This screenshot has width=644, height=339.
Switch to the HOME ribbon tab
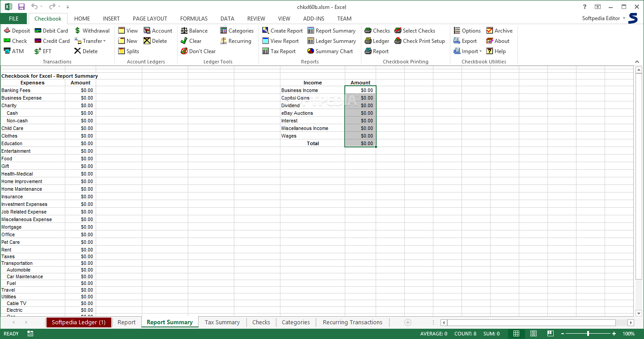(x=82, y=19)
